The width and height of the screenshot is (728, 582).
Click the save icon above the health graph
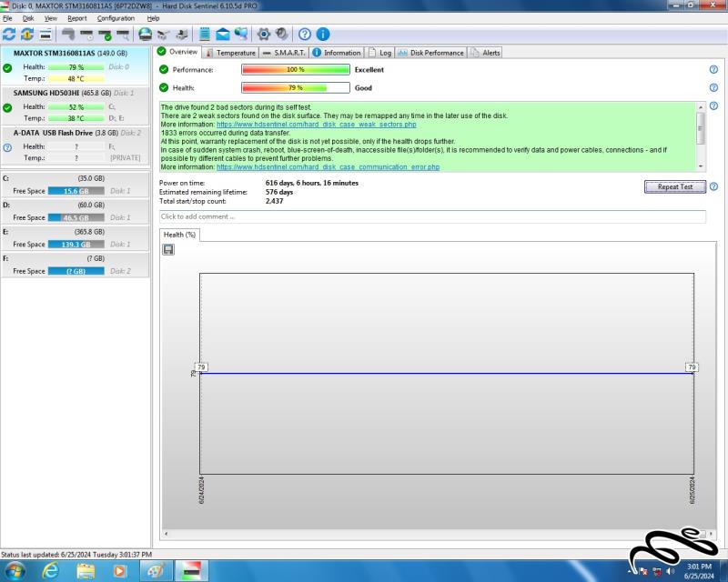[168, 250]
